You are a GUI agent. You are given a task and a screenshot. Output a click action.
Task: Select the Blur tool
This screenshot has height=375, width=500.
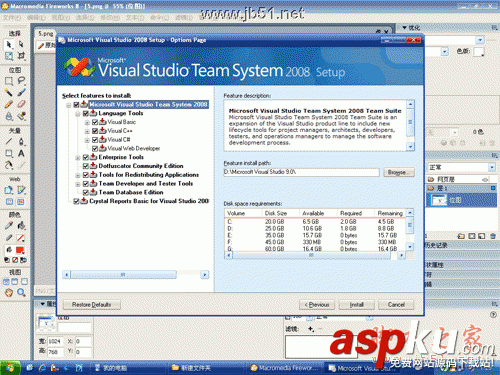pos(9,116)
